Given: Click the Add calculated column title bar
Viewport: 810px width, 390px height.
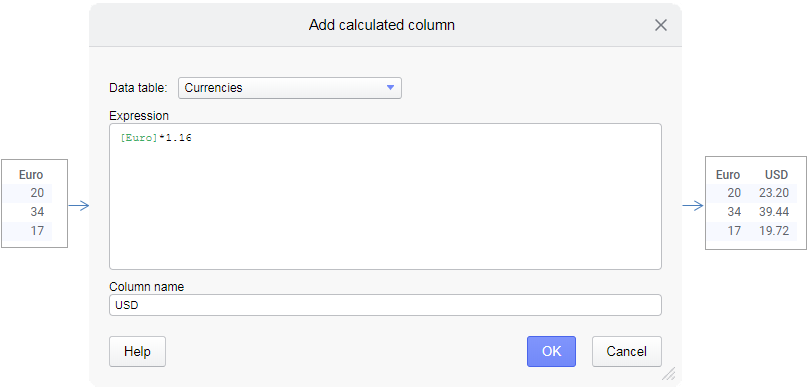Looking at the screenshot, I should pyautogui.click(x=382, y=25).
